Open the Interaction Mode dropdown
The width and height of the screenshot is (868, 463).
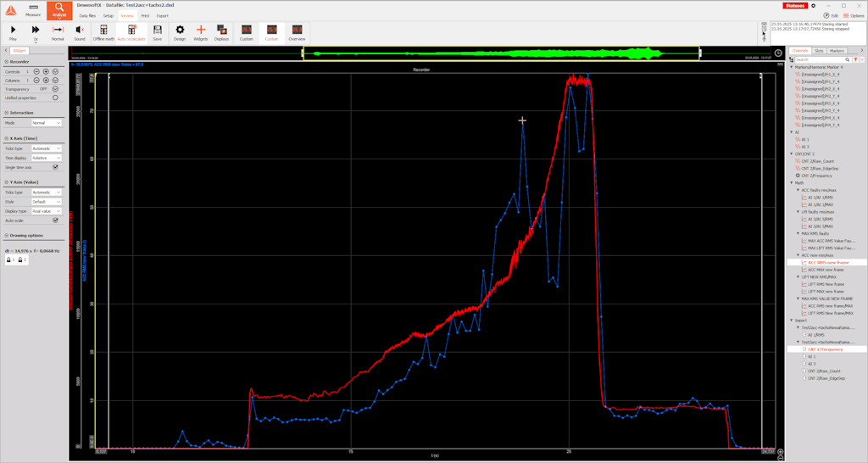click(x=46, y=123)
